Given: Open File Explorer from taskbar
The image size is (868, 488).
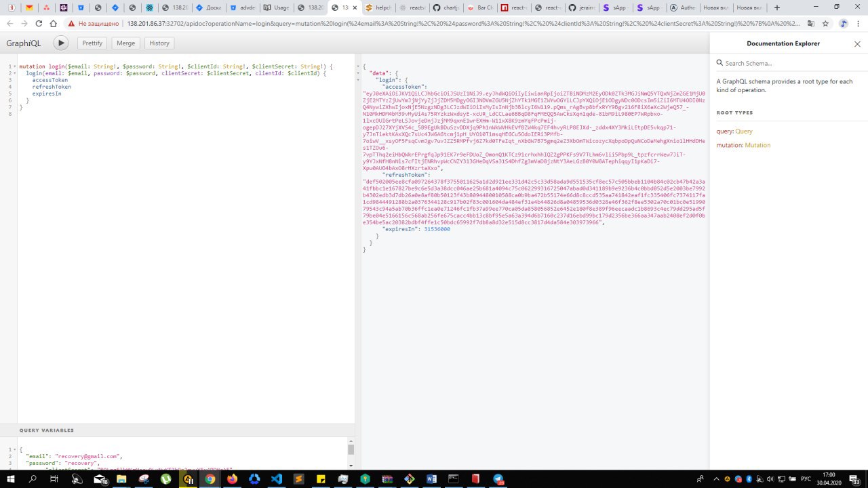Looking at the screenshot, I should (x=121, y=479).
